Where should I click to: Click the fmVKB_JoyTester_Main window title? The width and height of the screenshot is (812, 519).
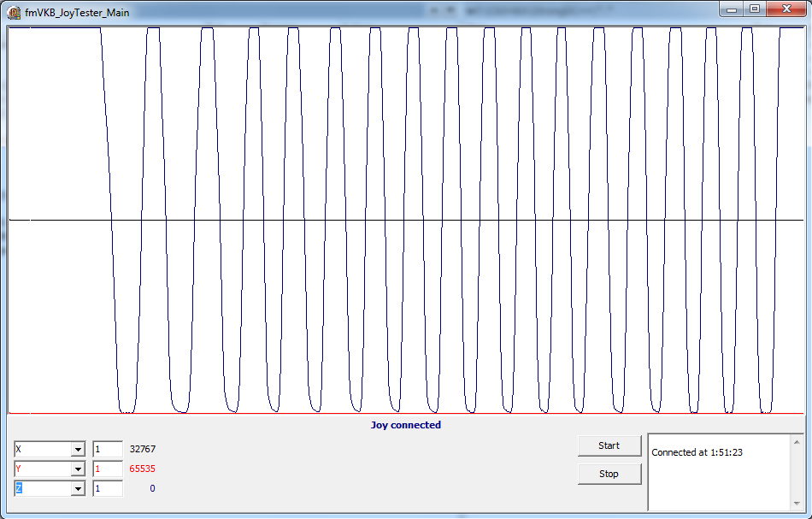coord(77,13)
